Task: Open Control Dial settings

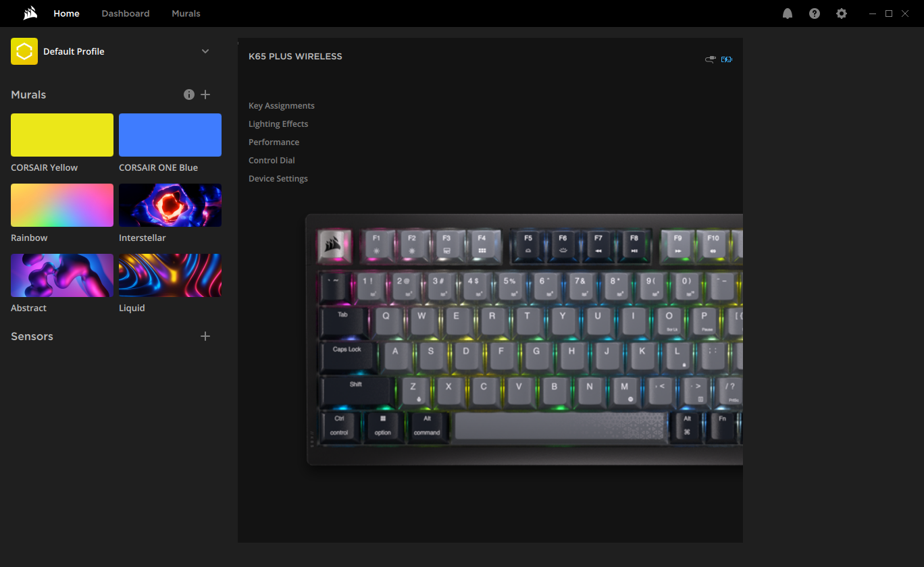Action: coord(272,161)
